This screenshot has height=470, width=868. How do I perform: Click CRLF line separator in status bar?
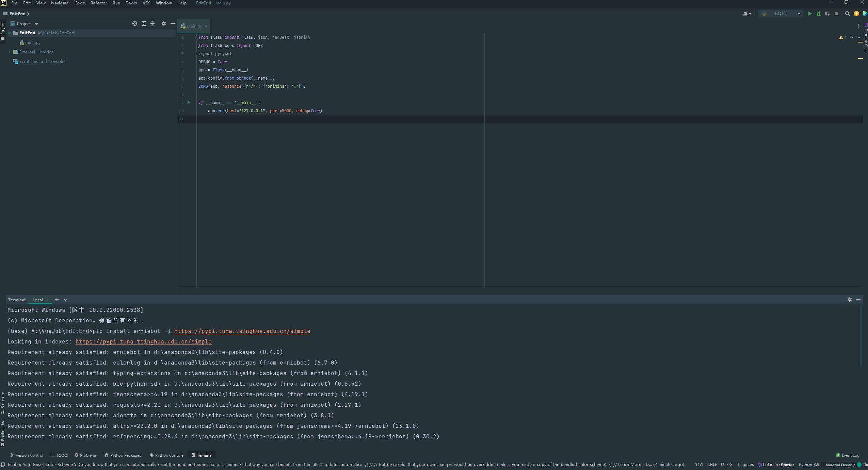click(712, 465)
